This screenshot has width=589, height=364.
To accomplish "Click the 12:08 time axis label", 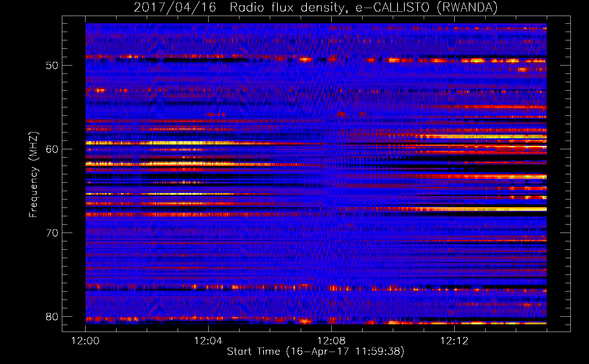I will pyautogui.click(x=331, y=341).
